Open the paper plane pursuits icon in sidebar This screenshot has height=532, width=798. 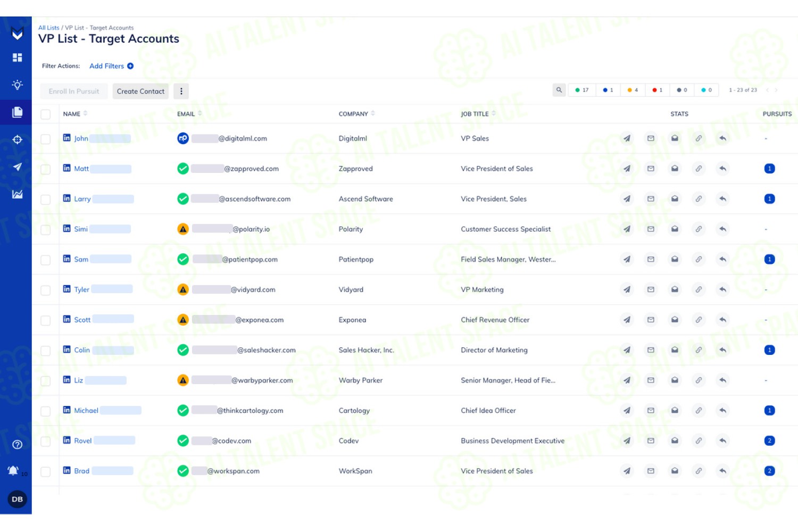(17, 167)
